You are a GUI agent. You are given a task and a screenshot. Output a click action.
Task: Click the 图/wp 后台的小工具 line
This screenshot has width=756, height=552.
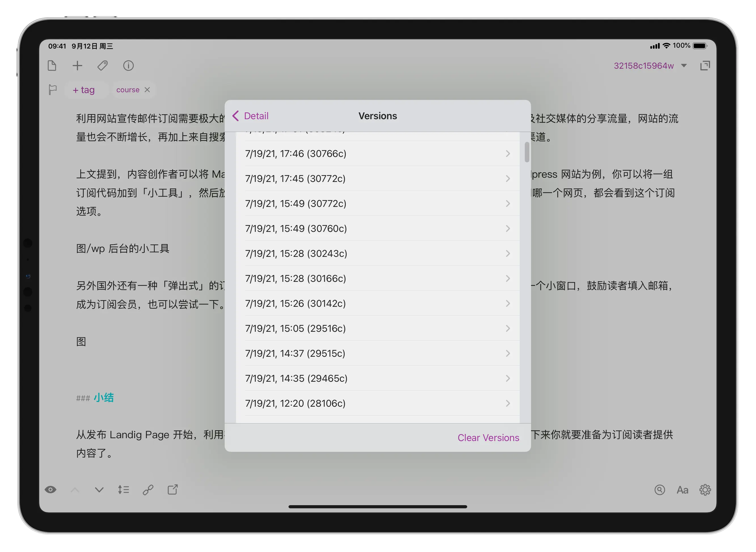123,248
